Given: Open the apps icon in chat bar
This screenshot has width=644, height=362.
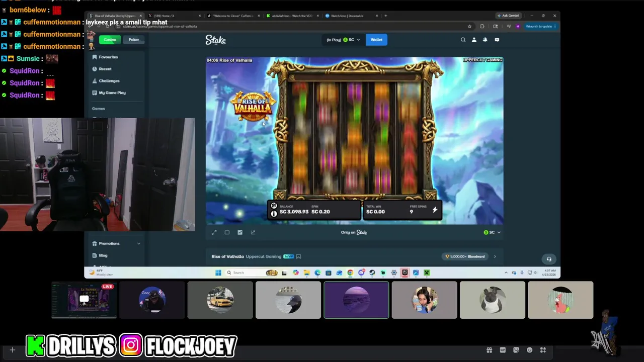Looking at the screenshot, I should 543,350.
